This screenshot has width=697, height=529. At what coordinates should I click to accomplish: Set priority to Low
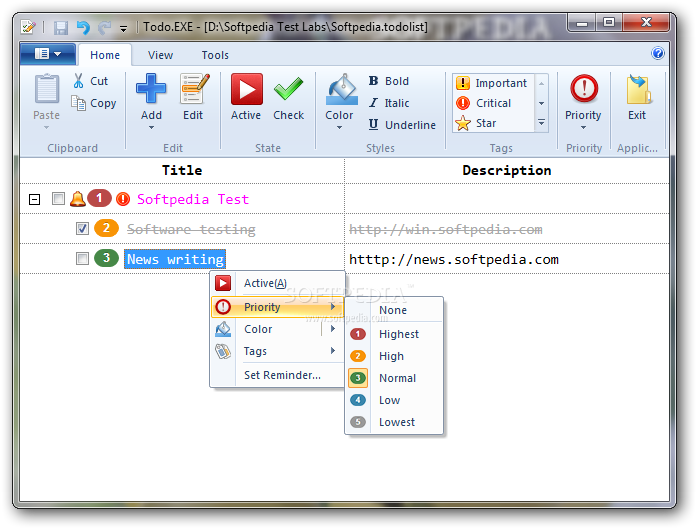[x=394, y=401]
